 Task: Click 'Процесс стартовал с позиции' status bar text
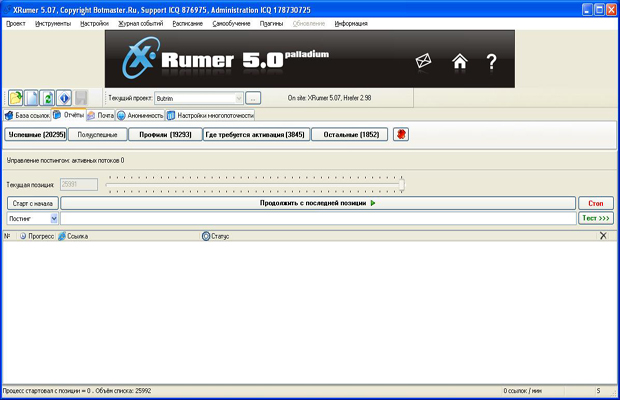[77, 391]
